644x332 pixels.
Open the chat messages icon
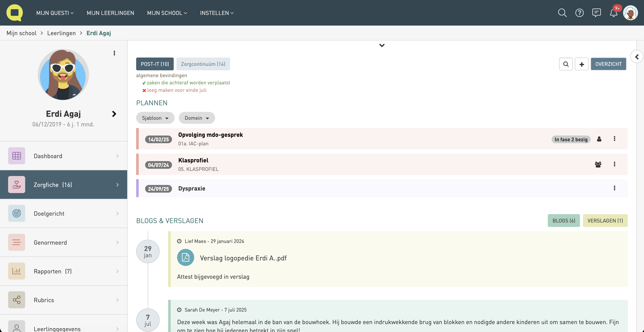click(596, 13)
